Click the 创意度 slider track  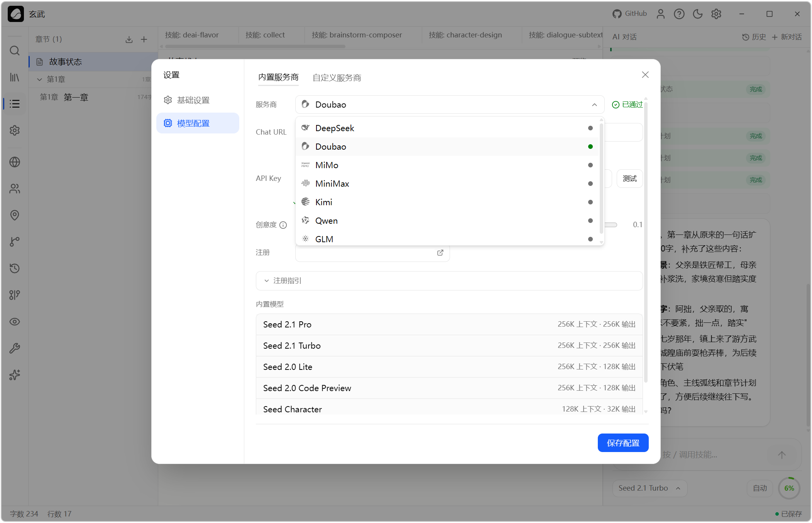[611, 225]
